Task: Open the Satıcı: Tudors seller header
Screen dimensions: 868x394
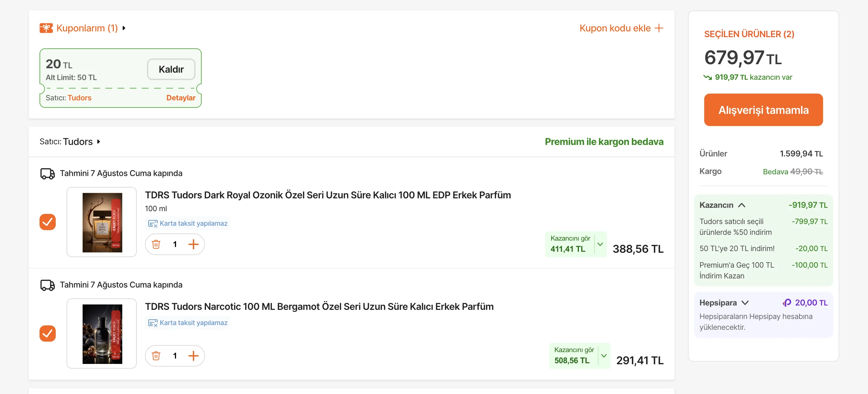Action: pyautogui.click(x=70, y=142)
